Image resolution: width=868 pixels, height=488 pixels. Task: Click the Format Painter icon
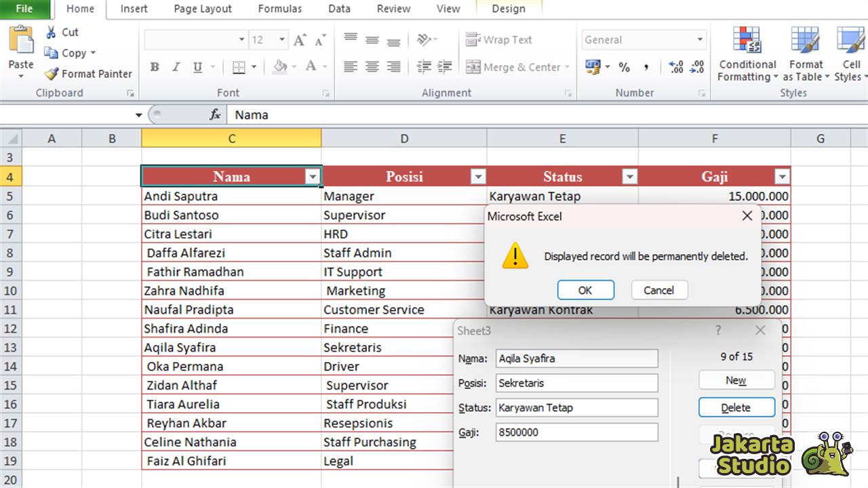(x=50, y=73)
